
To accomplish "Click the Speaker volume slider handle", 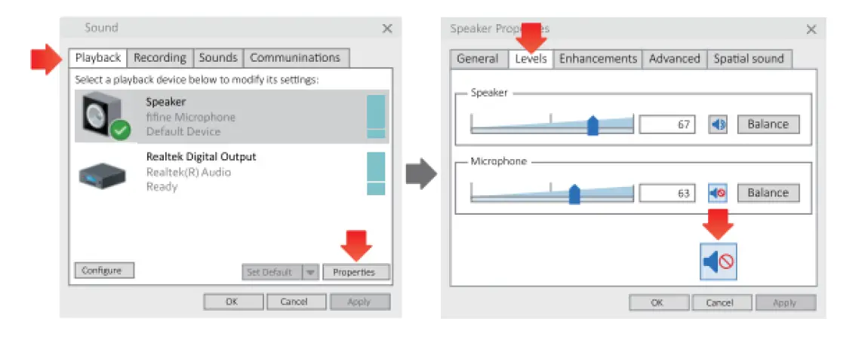I will (x=593, y=125).
